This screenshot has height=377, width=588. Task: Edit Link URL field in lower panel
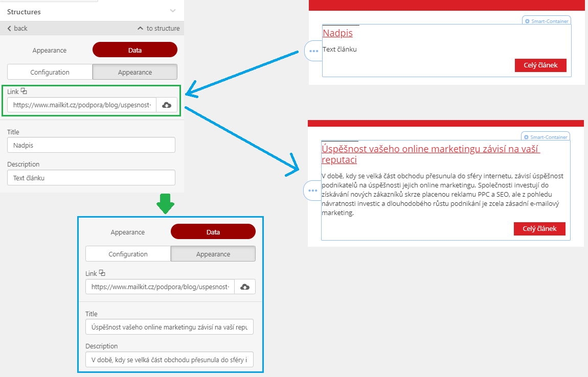coord(160,287)
